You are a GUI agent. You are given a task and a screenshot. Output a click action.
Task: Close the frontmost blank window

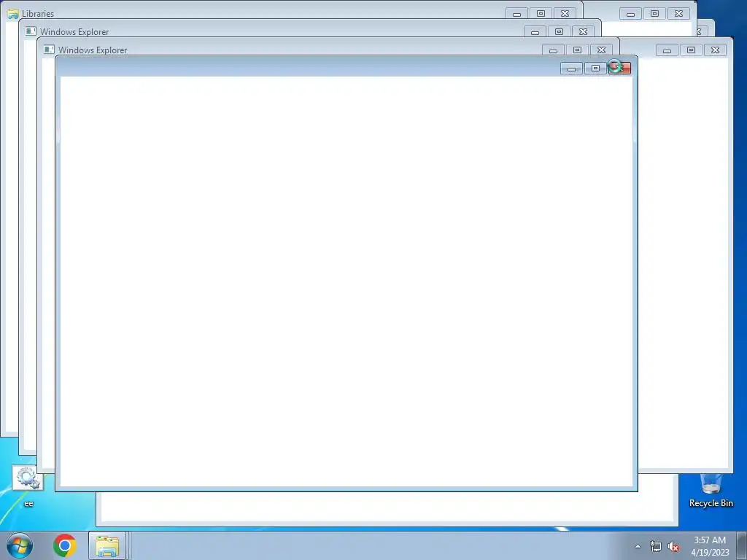point(619,68)
